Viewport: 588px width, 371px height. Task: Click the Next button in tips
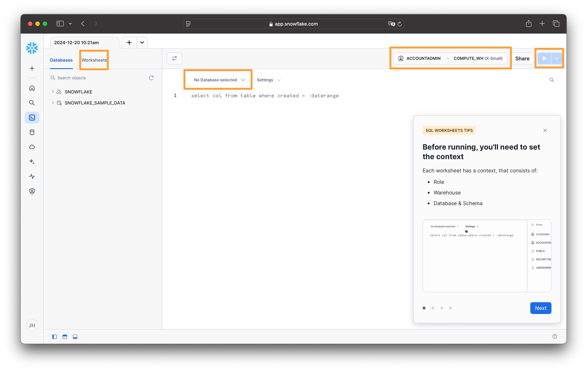point(540,308)
